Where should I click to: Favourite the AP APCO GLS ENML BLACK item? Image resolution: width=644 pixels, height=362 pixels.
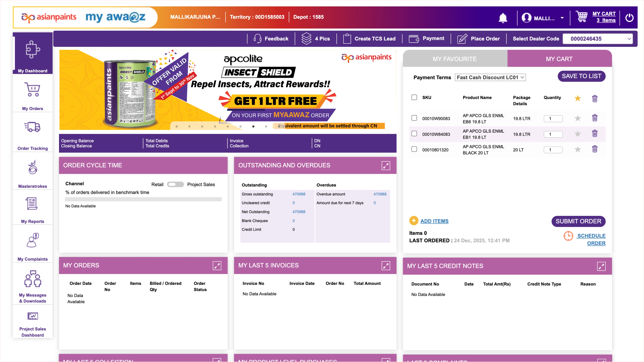(x=577, y=149)
